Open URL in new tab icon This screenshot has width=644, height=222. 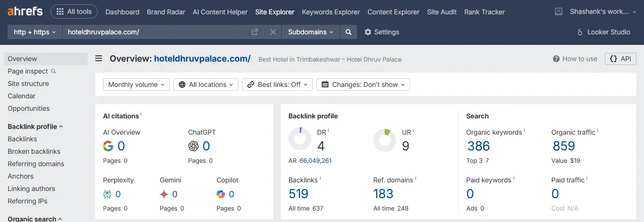[x=255, y=32]
